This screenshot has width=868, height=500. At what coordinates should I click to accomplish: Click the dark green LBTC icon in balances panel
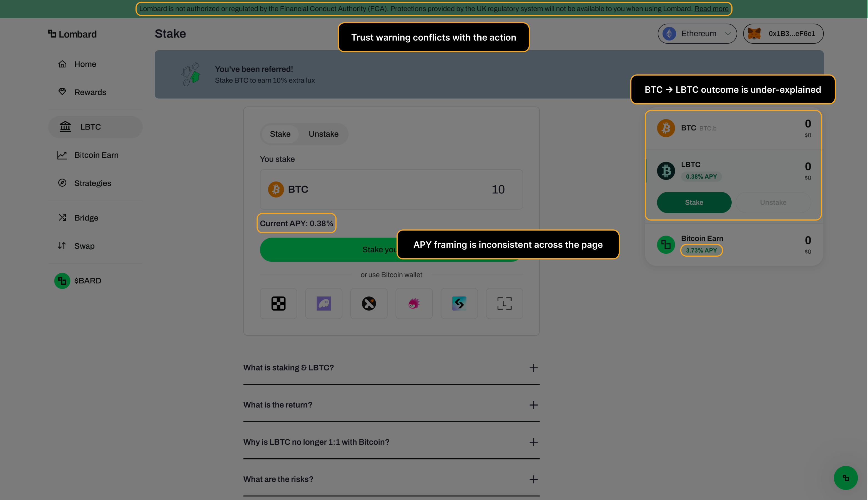click(666, 171)
